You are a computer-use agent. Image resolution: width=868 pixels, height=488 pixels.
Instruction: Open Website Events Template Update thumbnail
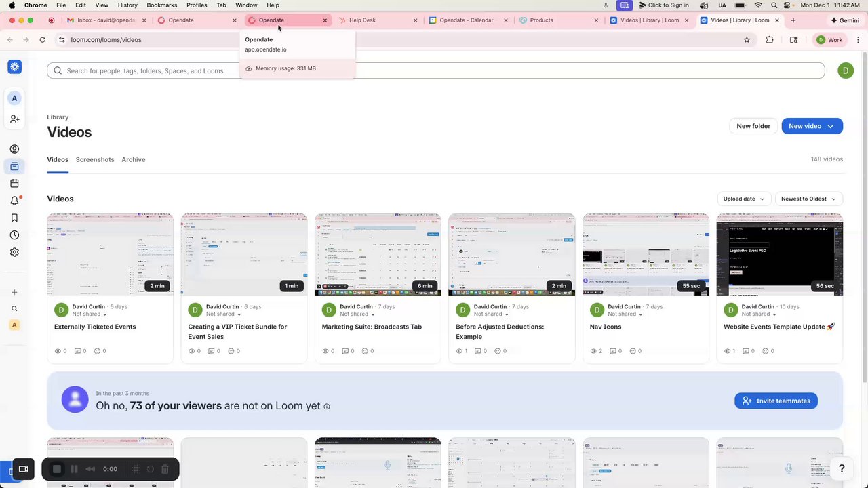(x=780, y=254)
